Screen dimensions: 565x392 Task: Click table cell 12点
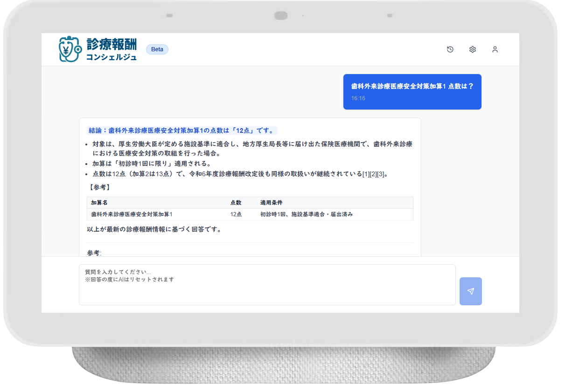click(236, 214)
